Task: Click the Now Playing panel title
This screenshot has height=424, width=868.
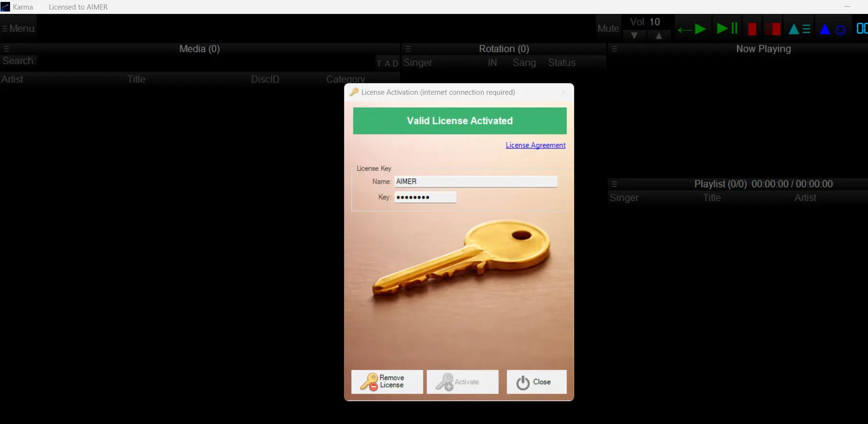Action: pos(763,49)
